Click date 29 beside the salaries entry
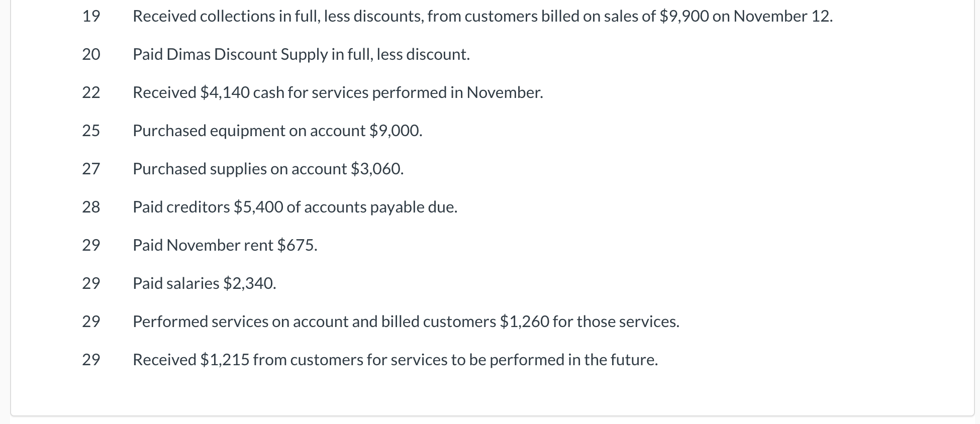The image size is (980, 424). [x=91, y=283]
